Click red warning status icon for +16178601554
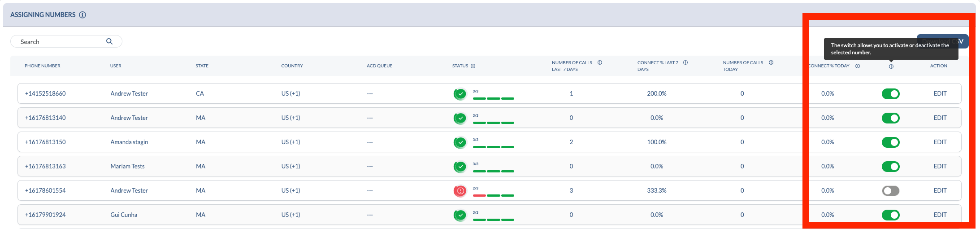The height and width of the screenshot is (229, 980). 460,191
